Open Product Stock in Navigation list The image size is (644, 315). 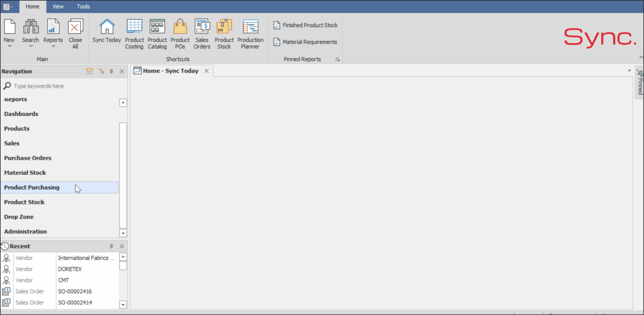(x=59, y=202)
